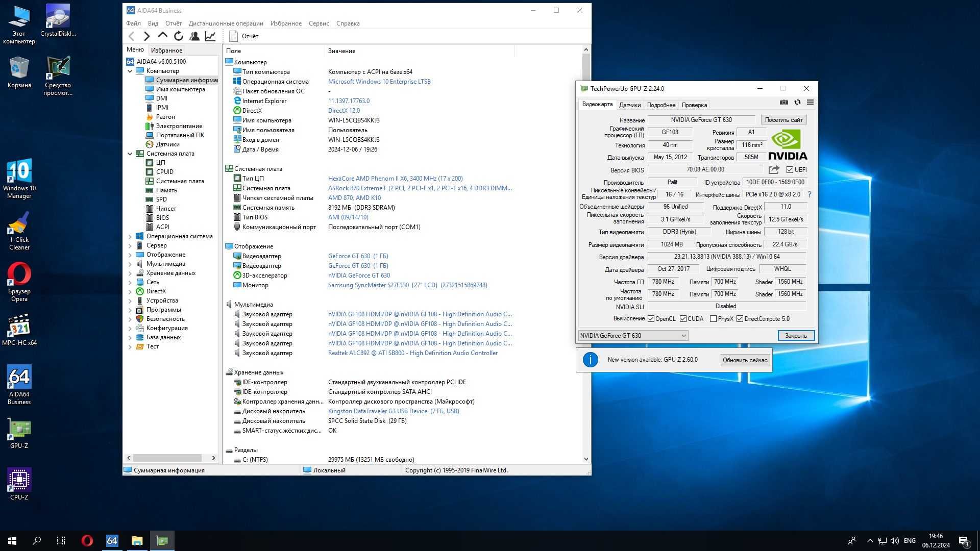Click Закрыть button in GPU-Z

pyautogui.click(x=796, y=336)
